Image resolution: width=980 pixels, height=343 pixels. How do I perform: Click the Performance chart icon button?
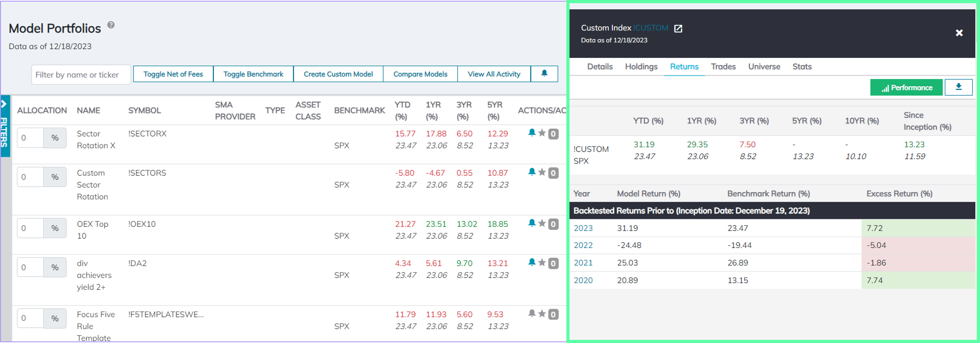906,87
